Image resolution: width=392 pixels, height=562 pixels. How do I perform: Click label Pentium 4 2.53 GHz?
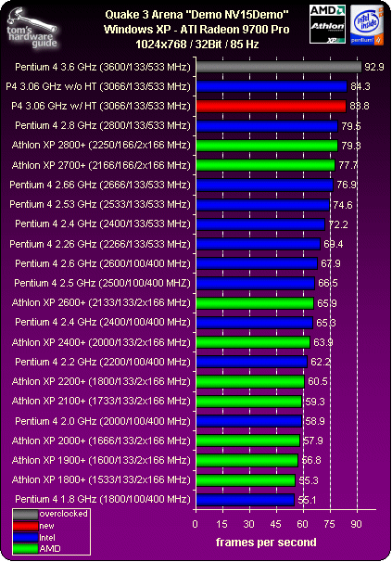(100, 204)
